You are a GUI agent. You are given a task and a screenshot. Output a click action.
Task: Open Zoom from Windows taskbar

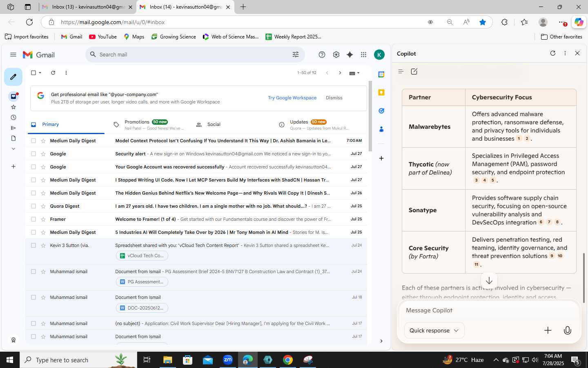click(228, 360)
